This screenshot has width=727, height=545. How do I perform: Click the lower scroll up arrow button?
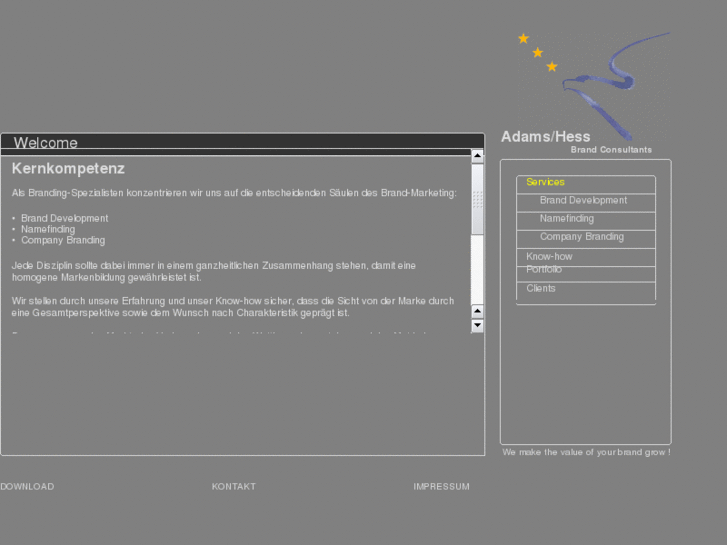click(x=477, y=311)
